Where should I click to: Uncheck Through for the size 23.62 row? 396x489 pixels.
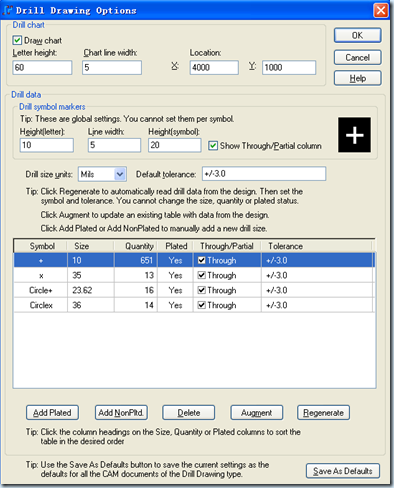201,290
